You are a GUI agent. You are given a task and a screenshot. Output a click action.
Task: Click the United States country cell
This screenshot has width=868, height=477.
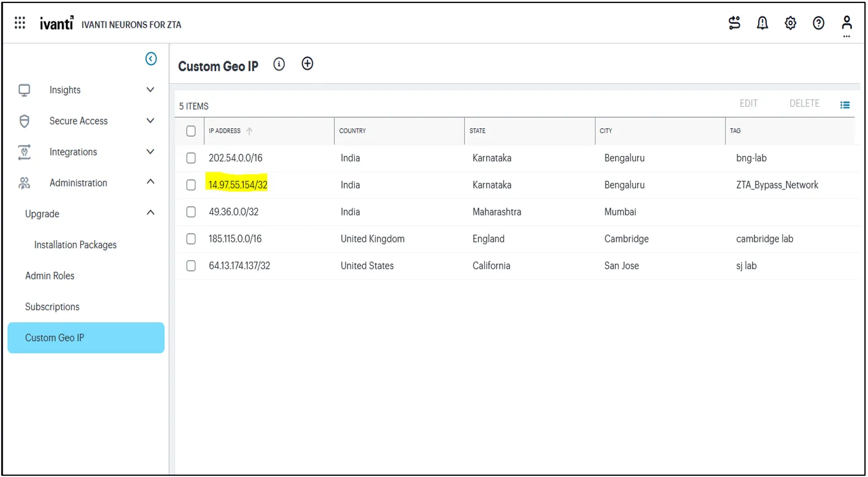point(367,266)
